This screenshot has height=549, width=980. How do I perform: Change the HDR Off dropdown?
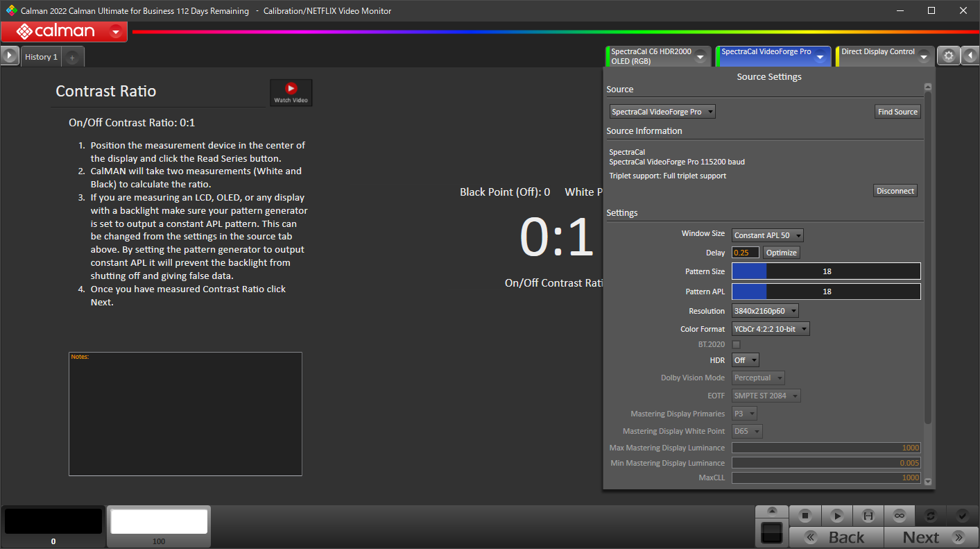(x=746, y=360)
